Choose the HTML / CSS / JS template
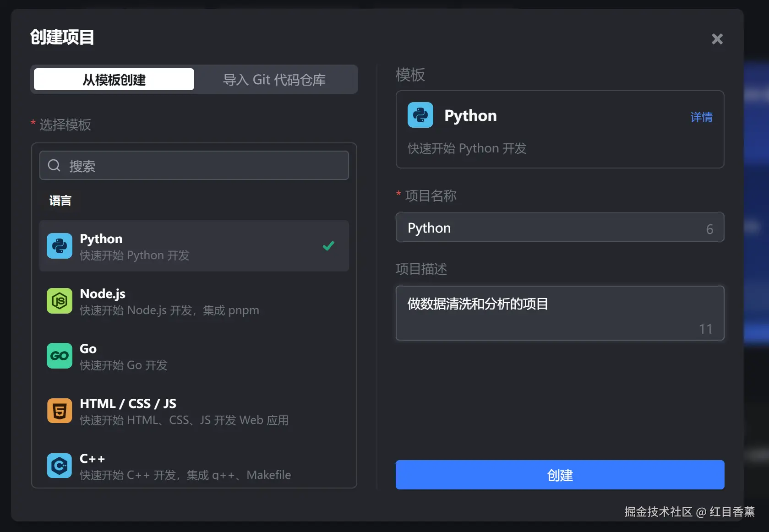 point(194,411)
